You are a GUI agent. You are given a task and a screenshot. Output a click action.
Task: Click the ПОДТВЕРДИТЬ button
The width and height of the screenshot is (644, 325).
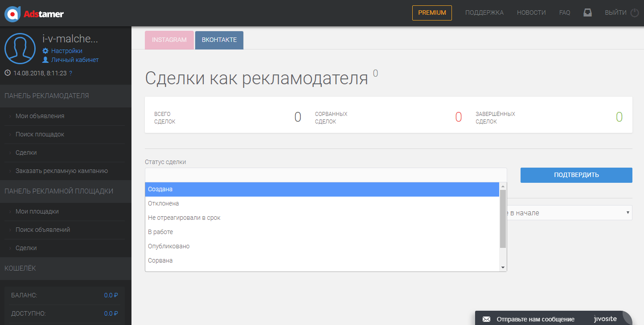[576, 175]
